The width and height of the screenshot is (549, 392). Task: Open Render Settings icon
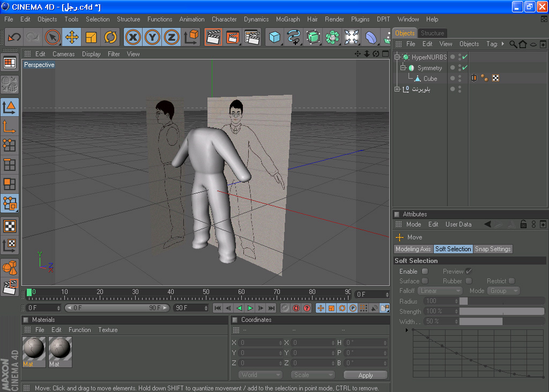click(x=252, y=37)
